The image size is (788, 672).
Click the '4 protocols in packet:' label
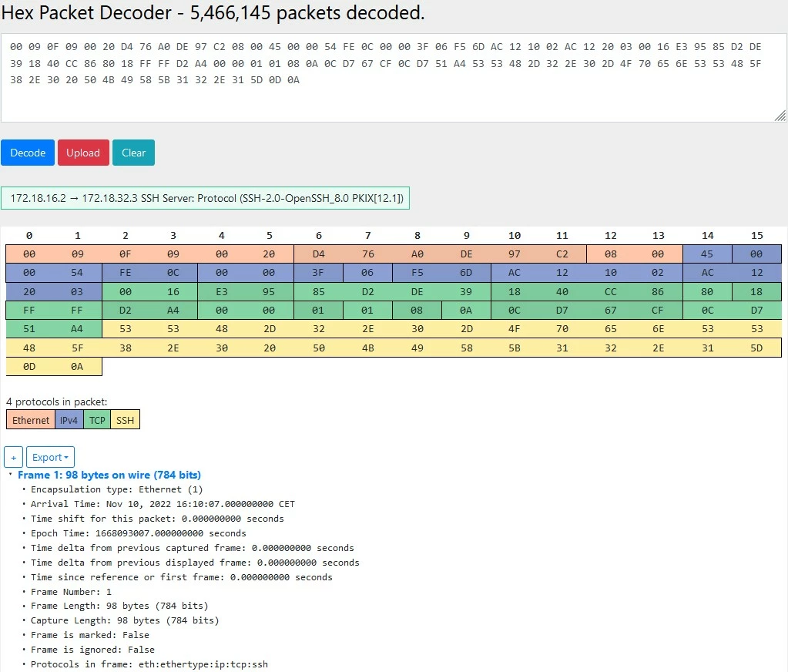click(57, 402)
